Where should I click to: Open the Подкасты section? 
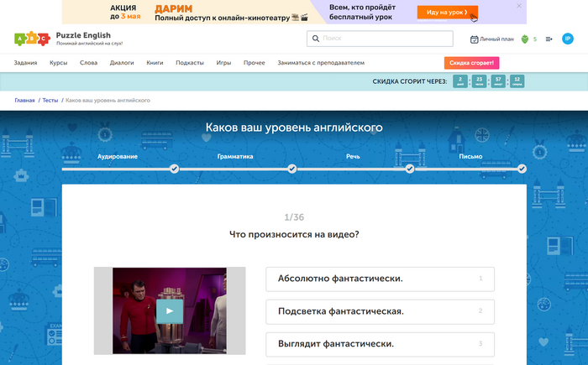tap(190, 63)
